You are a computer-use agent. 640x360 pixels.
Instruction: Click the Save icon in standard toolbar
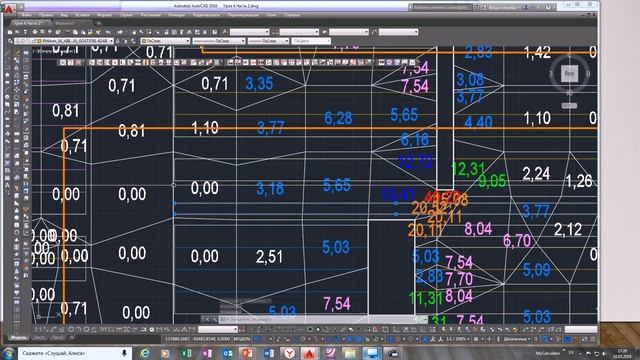[25, 32]
